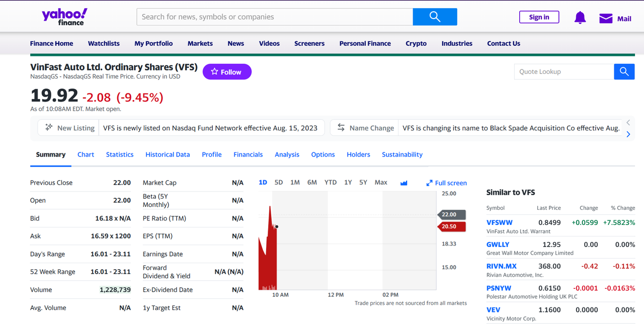644x324 pixels.
Task: Click the Name Change announcement text
Action: pos(511,128)
